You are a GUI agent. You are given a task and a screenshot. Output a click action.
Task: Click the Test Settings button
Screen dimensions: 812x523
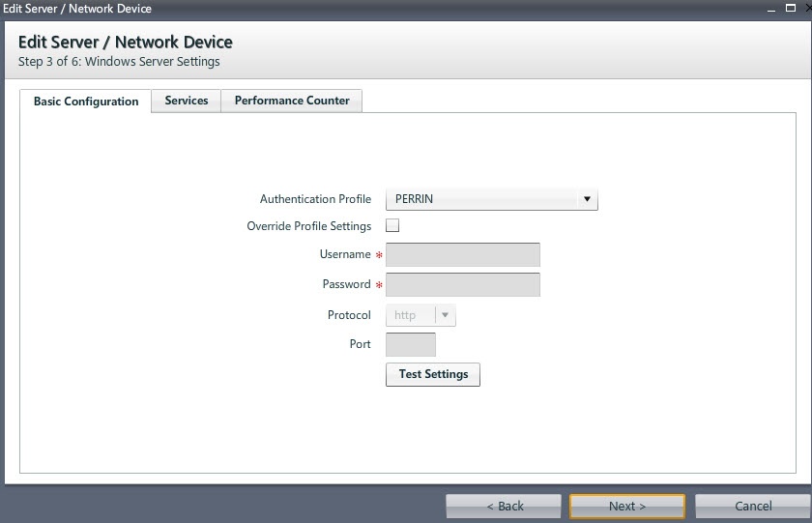pos(433,374)
